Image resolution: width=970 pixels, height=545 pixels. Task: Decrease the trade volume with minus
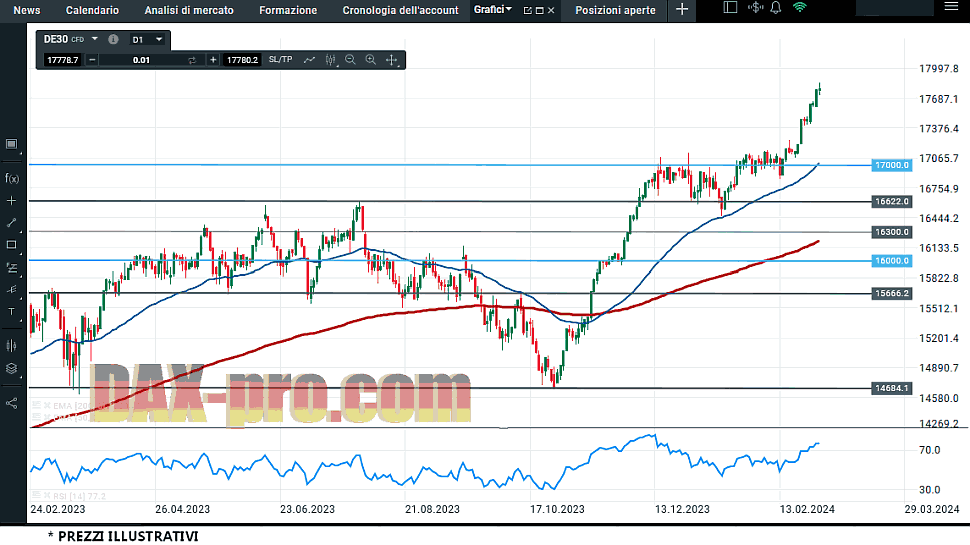[92, 60]
